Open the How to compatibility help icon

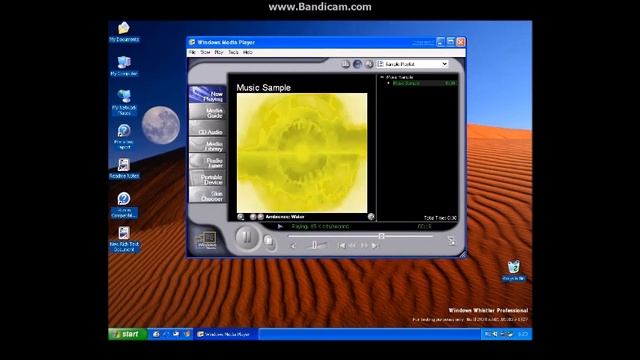(124, 205)
